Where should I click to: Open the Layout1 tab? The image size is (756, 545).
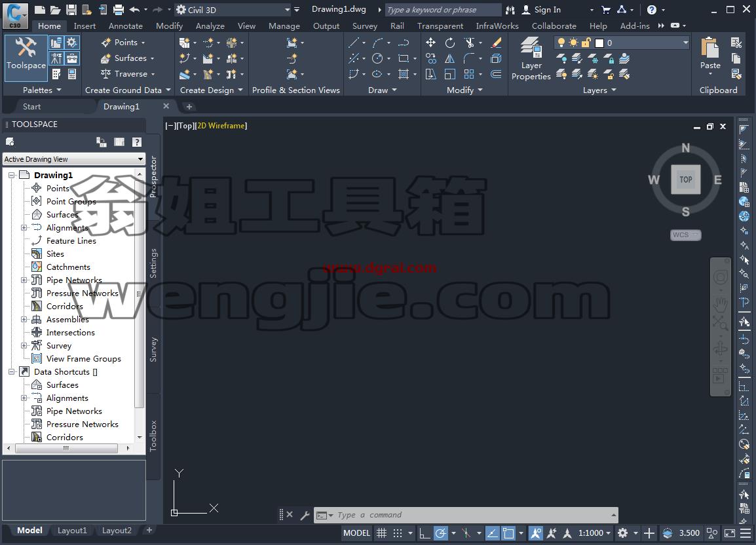tap(72, 531)
